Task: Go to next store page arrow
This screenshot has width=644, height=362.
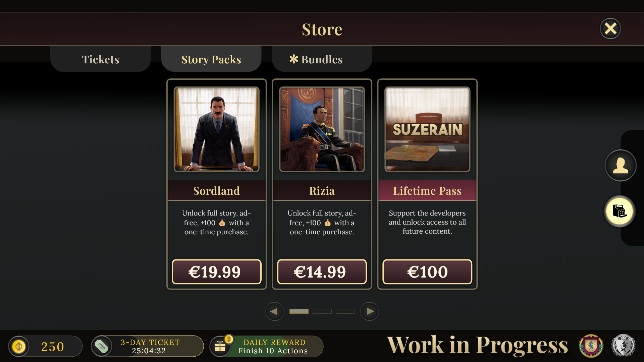Action: [x=370, y=311]
